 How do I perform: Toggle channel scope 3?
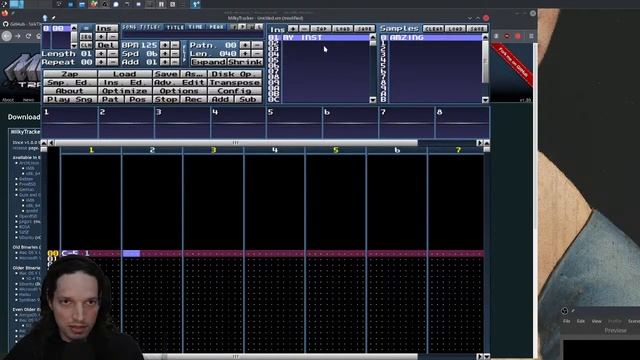pyautogui.click(x=182, y=122)
